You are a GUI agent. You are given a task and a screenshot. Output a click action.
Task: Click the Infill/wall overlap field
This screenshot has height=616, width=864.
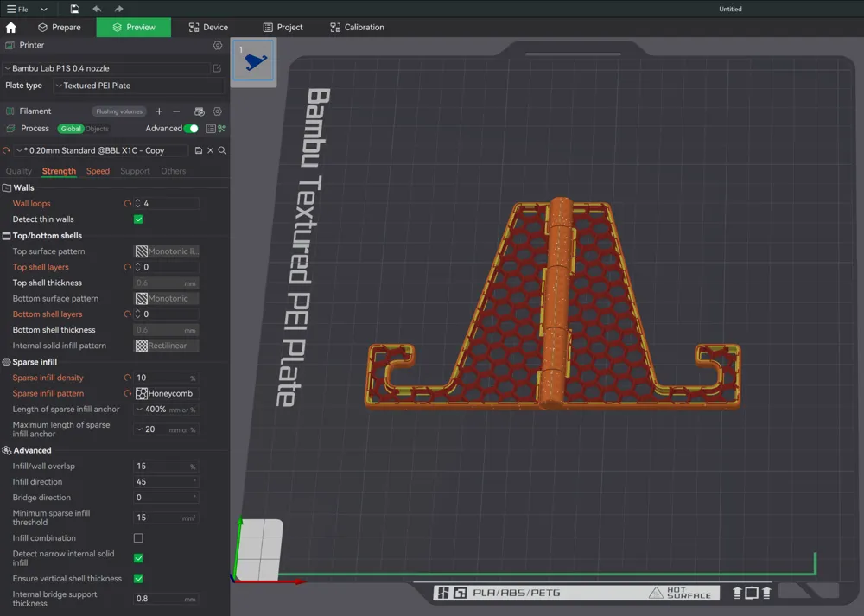pyautogui.click(x=167, y=467)
